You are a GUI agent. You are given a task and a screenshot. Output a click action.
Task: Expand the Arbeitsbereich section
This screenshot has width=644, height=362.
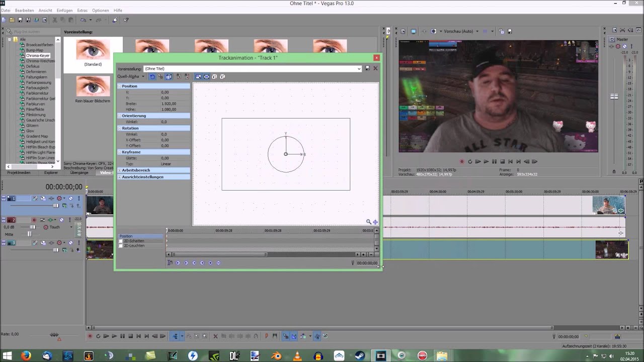click(120, 170)
